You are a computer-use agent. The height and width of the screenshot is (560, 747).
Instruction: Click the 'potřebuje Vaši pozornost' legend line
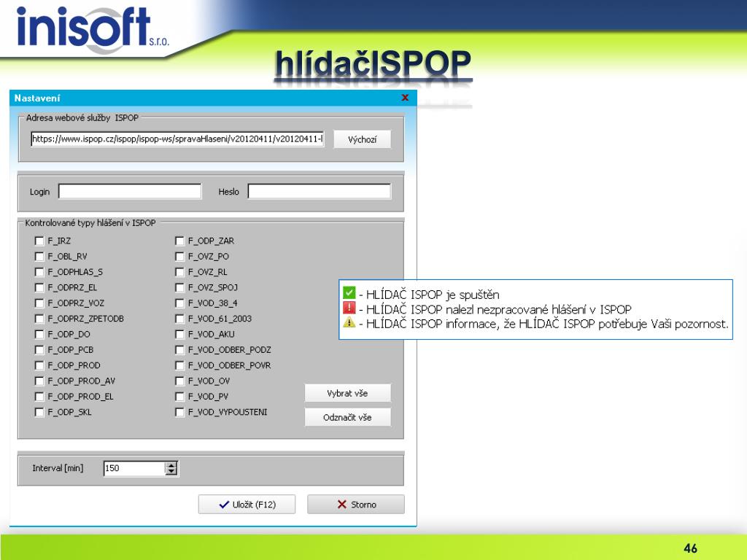[547, 324]
